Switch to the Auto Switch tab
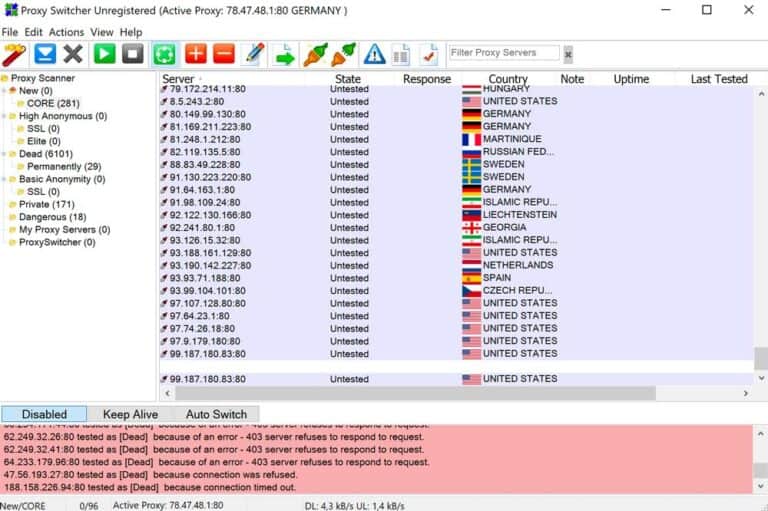Image resolution: width=768 pixels, height=511 pixels. pos(216,414)
